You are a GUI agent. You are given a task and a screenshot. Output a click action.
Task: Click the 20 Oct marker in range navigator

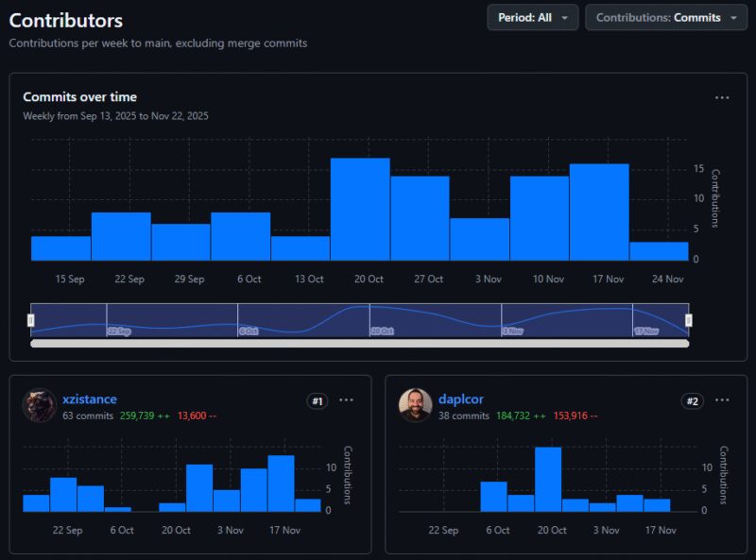coord(382,331)
